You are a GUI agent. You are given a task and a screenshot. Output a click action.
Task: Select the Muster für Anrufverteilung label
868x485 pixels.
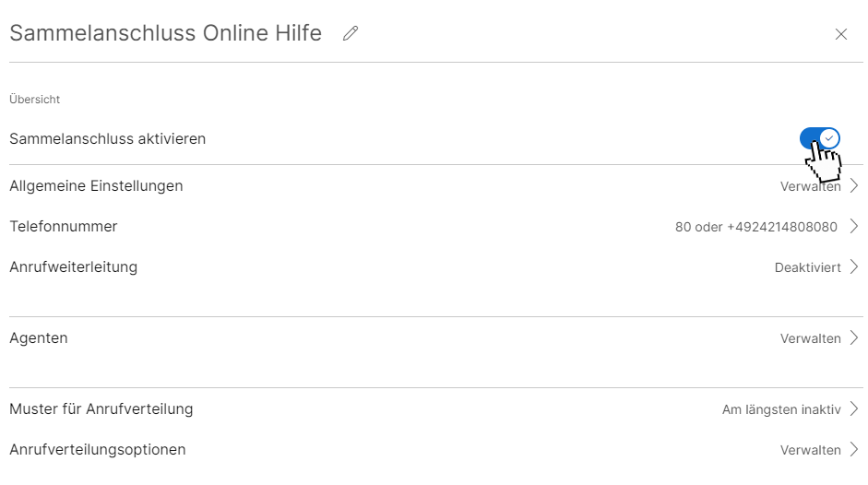pos(101,409)
